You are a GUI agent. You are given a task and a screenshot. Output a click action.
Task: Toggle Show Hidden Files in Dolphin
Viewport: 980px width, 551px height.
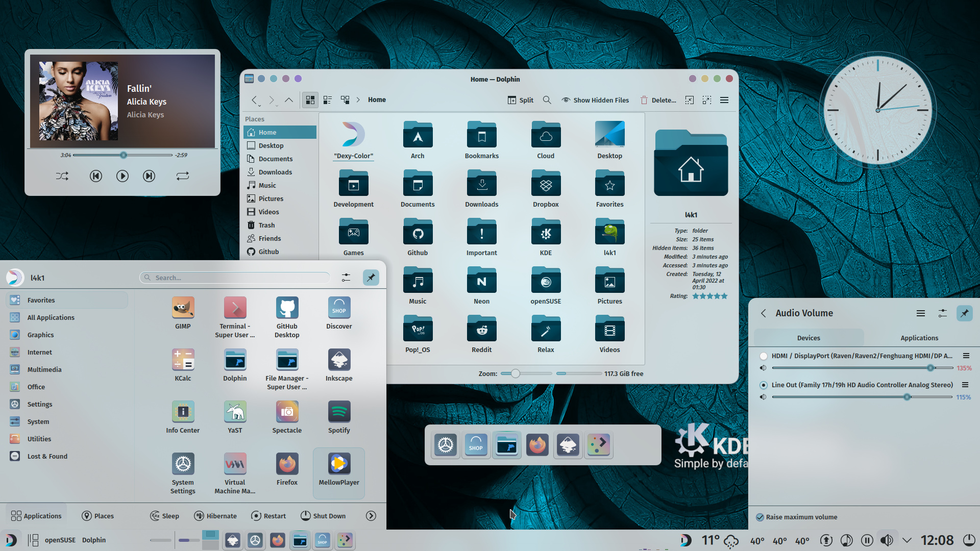[595, 100]
